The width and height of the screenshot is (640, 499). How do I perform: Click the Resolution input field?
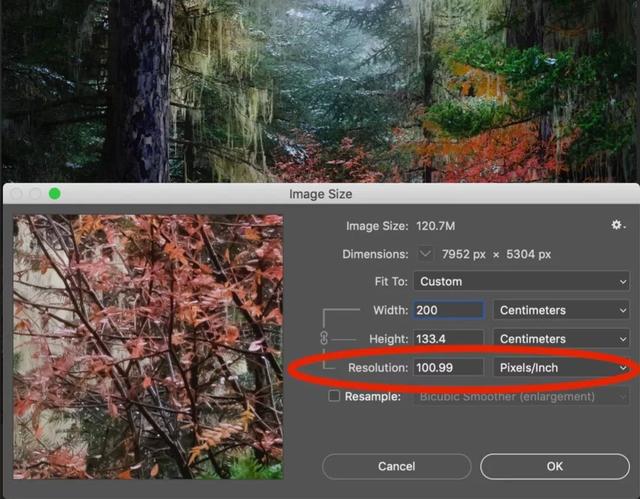pos(449,368)
